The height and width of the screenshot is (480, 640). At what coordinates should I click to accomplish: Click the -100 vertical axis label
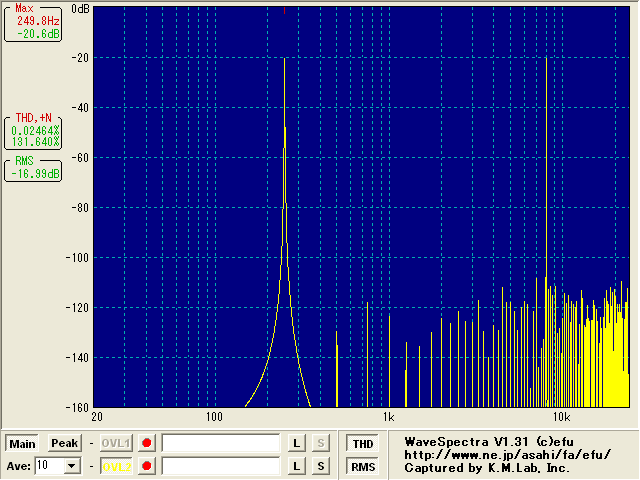point(77,258)
